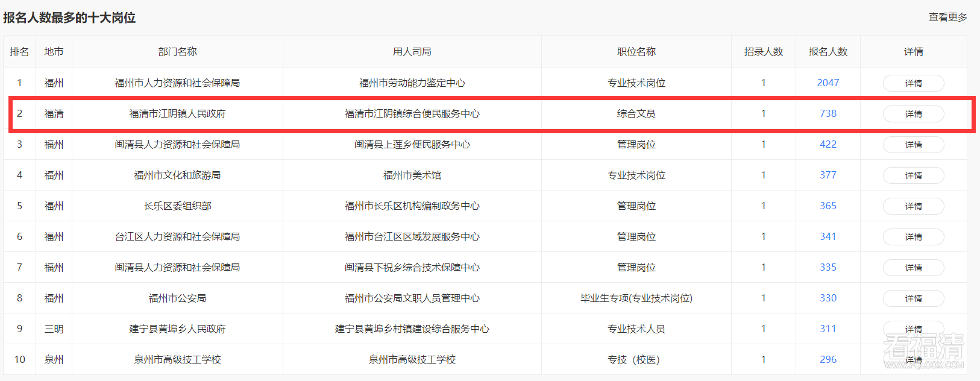The image size is (980, 381).
Task: Click applicant count 365
Action: click(828, 206)
